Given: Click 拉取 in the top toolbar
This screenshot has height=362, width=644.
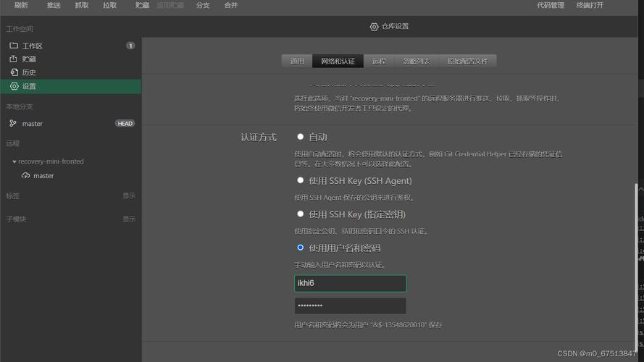Looking at the screenshot, I should (109, 5).
